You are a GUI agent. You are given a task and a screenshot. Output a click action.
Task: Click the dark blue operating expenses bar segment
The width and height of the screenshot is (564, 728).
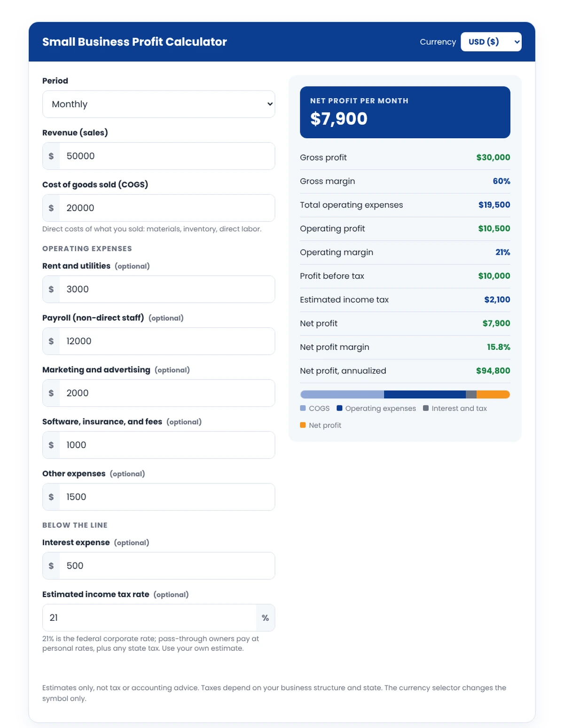pos(425,395)
